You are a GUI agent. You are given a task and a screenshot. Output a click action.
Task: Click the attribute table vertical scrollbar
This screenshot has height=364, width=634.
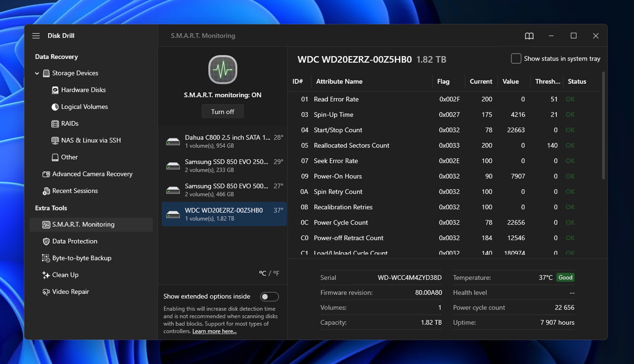(x=603, y=125)
